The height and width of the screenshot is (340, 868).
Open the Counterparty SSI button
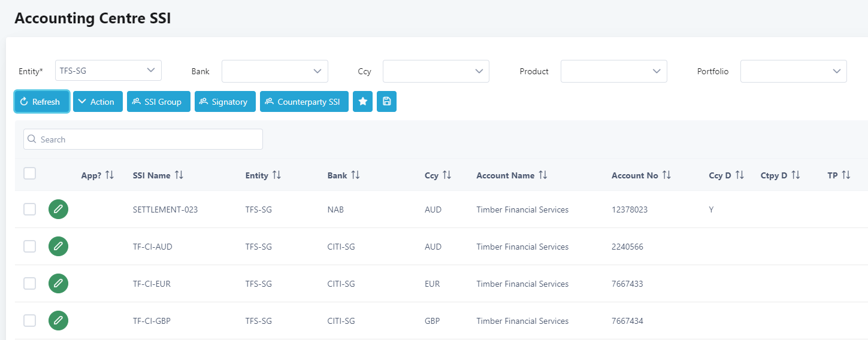(304, 102)
